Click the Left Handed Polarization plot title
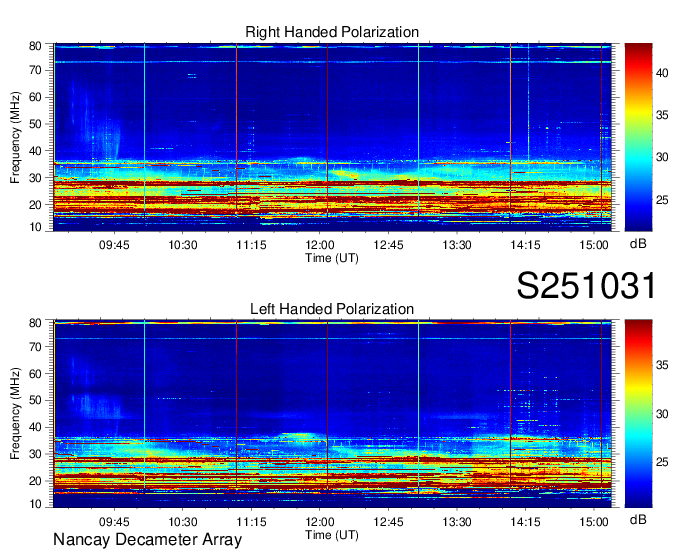This screenshot has width=680, height=552. coord(332,309)
